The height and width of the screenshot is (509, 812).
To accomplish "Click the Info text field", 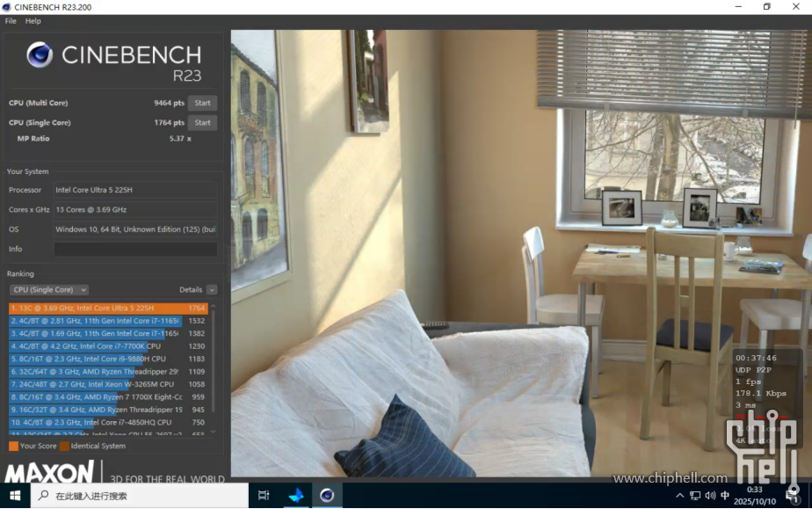I will pyautogui.click(x=134, y=250).
